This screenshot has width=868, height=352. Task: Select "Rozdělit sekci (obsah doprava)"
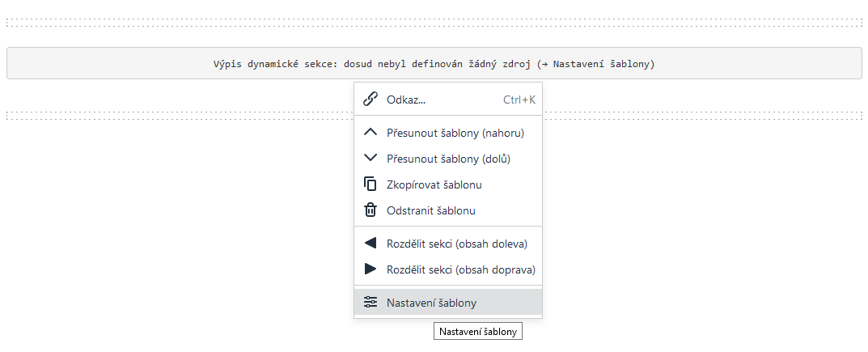point(460,269)
